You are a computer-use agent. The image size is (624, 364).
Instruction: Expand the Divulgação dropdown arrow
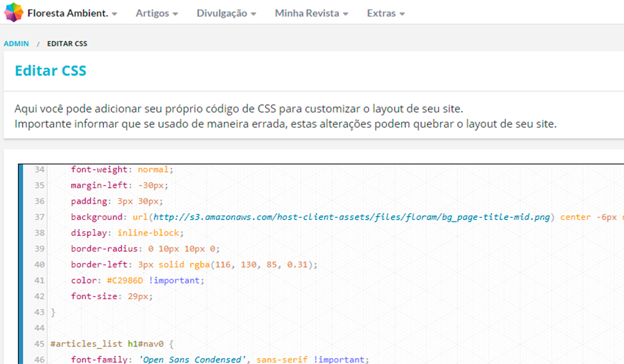pos(254,14)
